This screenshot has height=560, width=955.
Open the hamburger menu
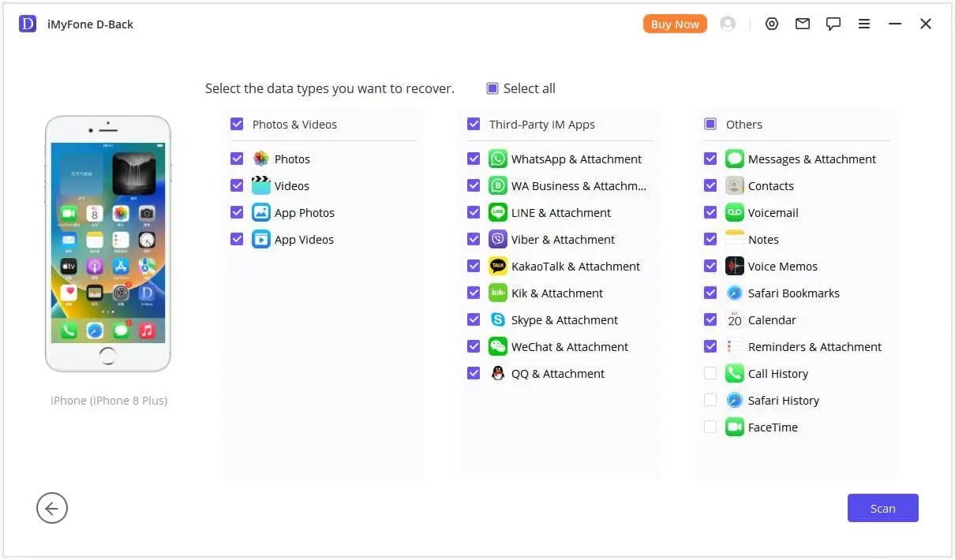point(864,24)
